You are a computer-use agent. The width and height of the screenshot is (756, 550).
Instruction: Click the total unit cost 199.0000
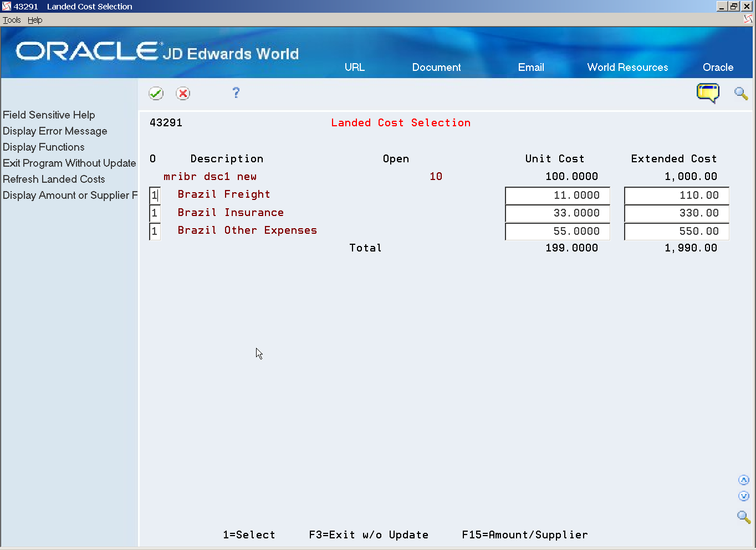[x=571, y=248]
